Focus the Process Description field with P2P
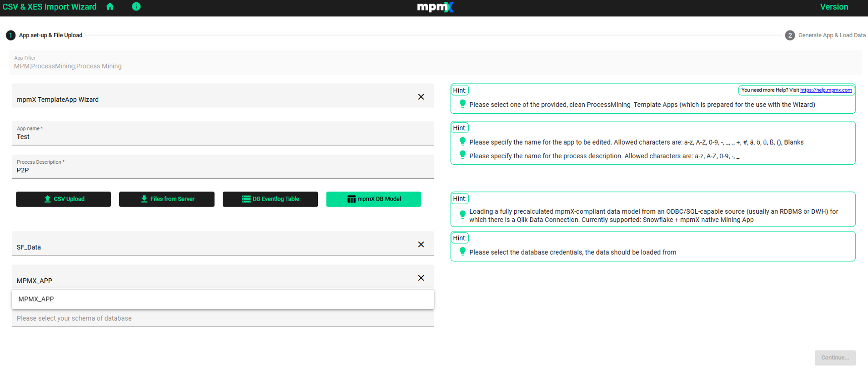868x382 pixels. pos(223,167)
